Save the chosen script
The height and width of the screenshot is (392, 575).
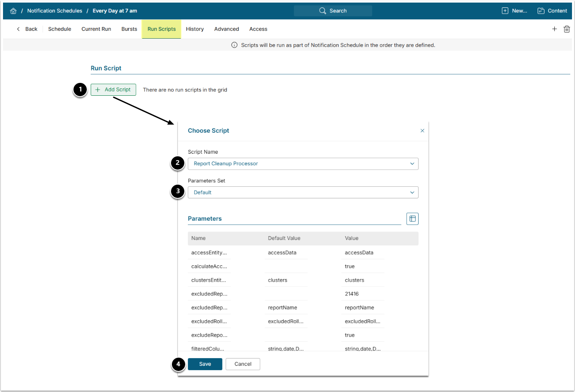tap(205, 364)
